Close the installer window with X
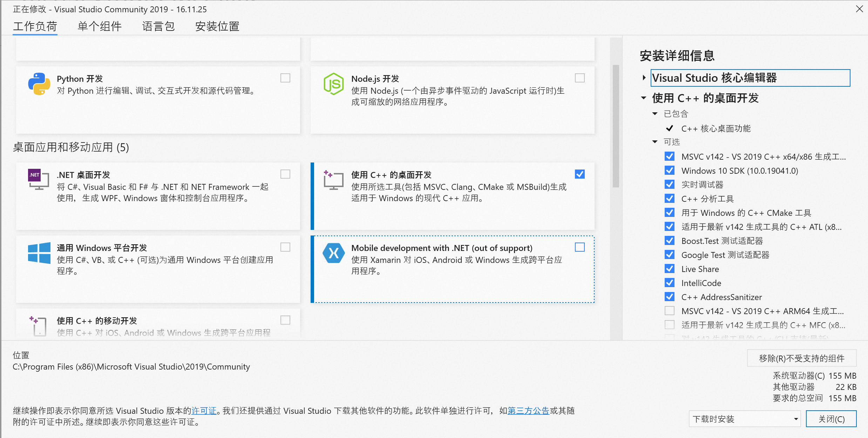868x438 pixels. [859, 9]
